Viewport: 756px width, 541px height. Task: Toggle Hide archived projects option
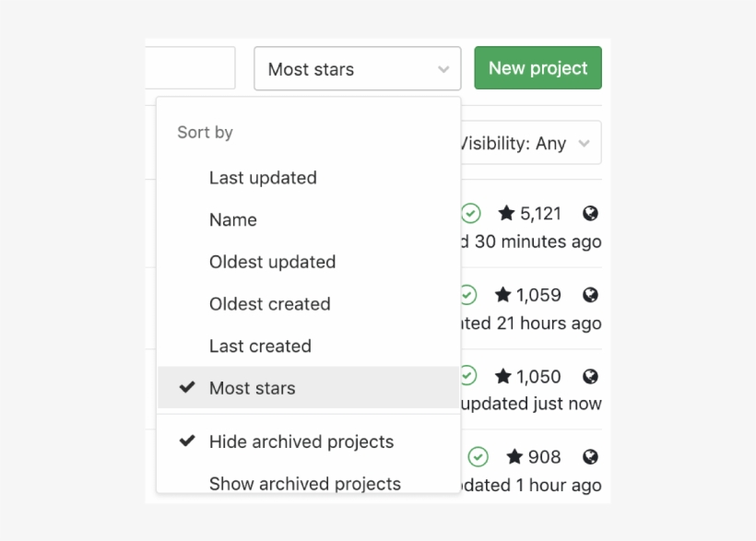(x=301, y=441)
